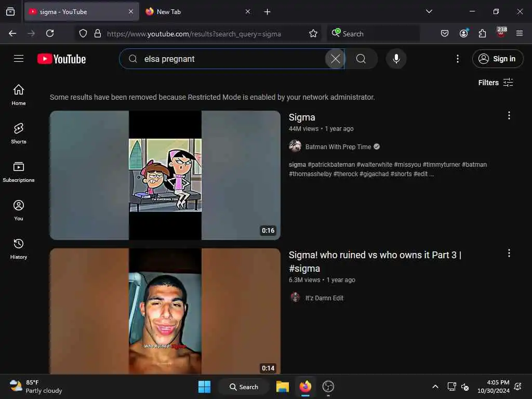532x399 pixels.
Task: Expand the list all tabs dropdown
Action: click(429, 11)
